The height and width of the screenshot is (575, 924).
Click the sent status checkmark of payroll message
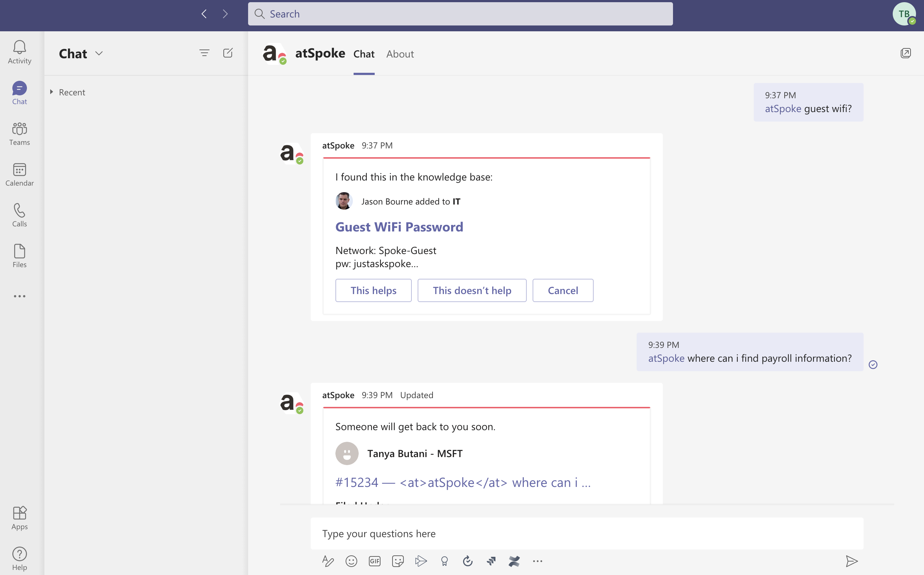873,365
